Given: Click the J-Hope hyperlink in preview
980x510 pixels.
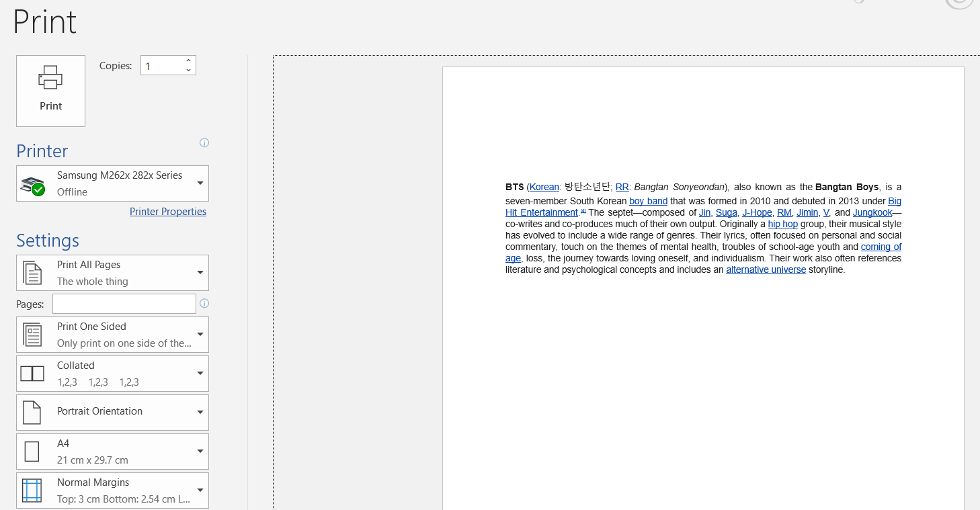Looking at the screenshot, I should click(757, 212).
